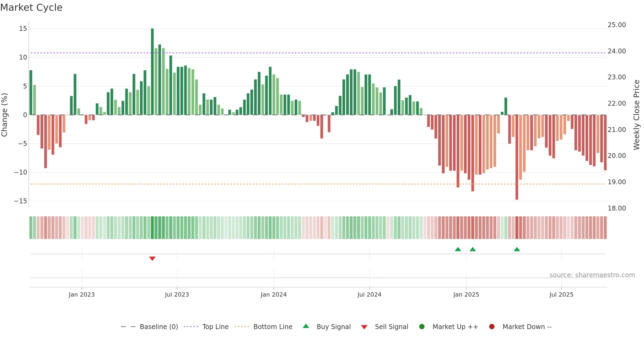Click the Change (%) axis title
The width and height of the screenshot is (644, 362).
[x=4, y=115]
